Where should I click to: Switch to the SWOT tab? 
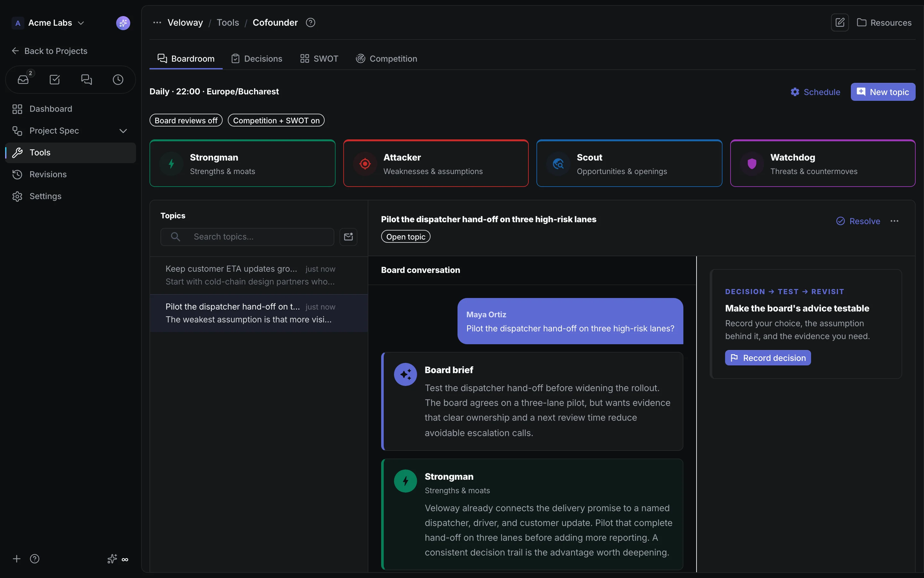[x=319, y=58]
